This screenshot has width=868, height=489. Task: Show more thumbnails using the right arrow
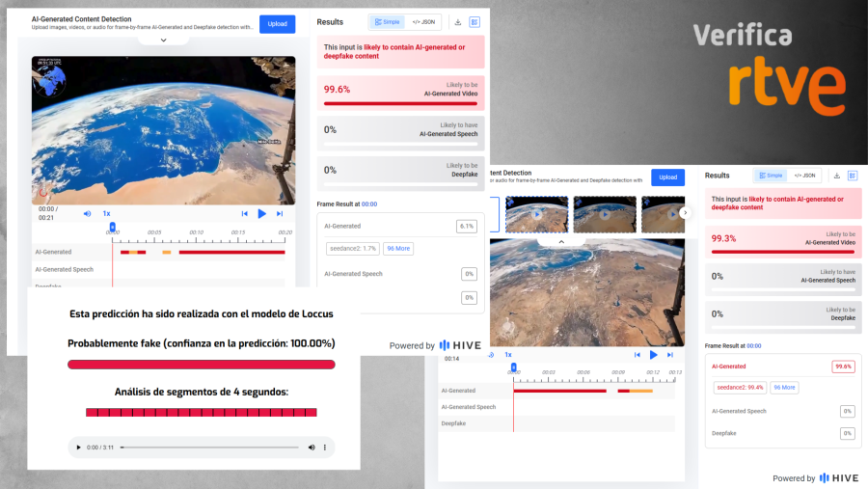(686, 212)
